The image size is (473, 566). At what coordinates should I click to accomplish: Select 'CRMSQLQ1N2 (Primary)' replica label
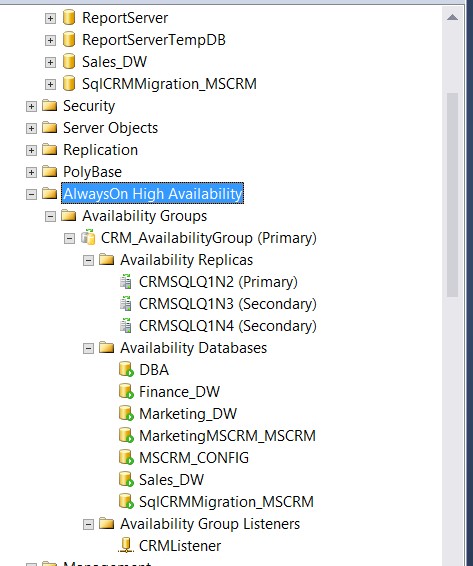point(218,282)
